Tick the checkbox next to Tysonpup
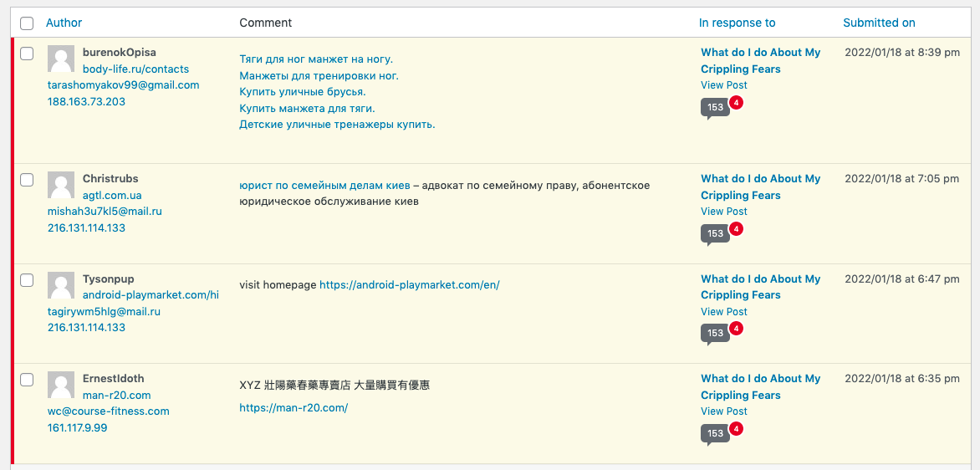Image resolution: width=980 pixels, height=470 pixels. point(27,280)
